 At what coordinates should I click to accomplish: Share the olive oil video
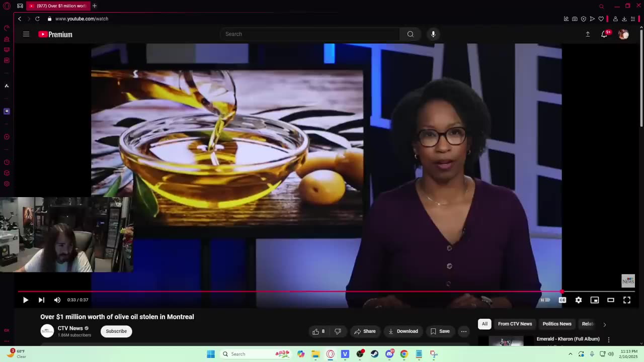tap(365, 331)
